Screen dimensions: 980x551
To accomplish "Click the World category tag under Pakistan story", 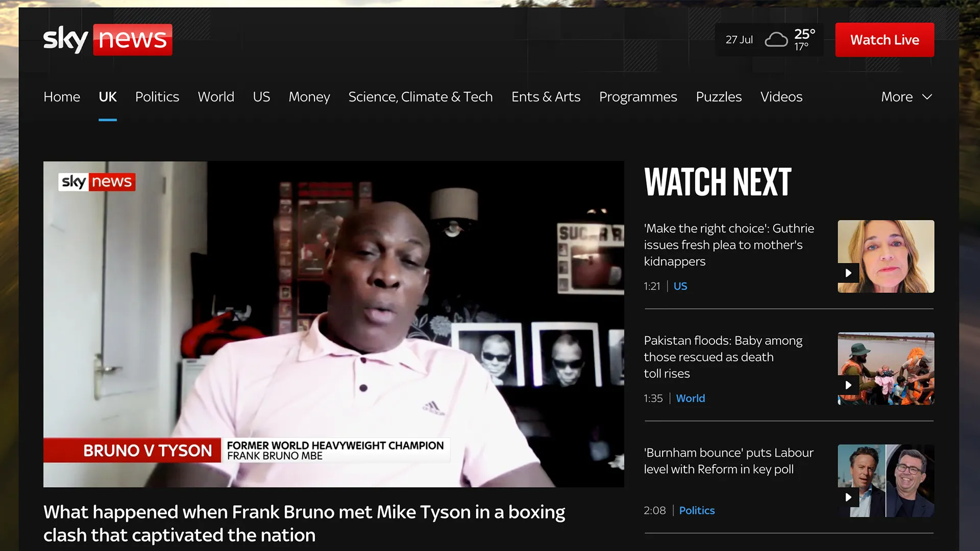I will click(x=691, y=398).
